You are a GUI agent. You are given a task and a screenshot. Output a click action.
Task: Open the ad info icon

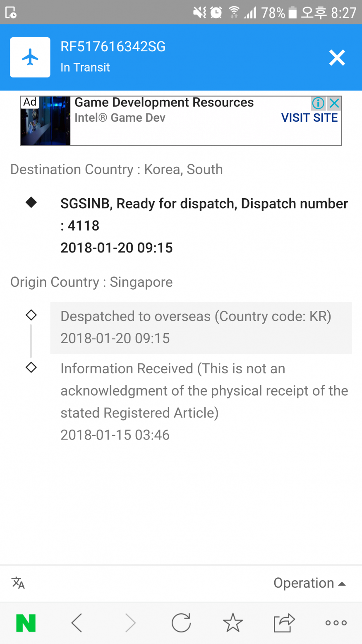pos(318,103)
